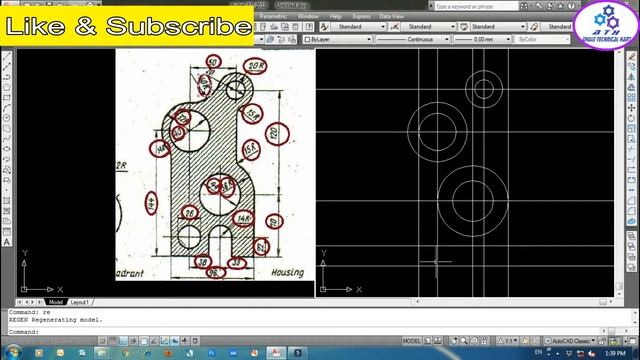Select the Offset tool
The width and height of the screenshot is (640, 360).
[x=631, y=87]
